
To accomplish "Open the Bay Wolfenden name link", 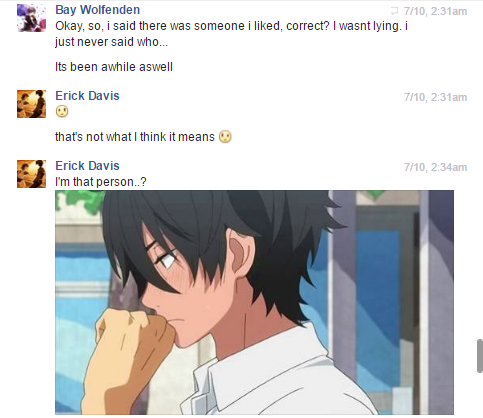I will [97, 10].
